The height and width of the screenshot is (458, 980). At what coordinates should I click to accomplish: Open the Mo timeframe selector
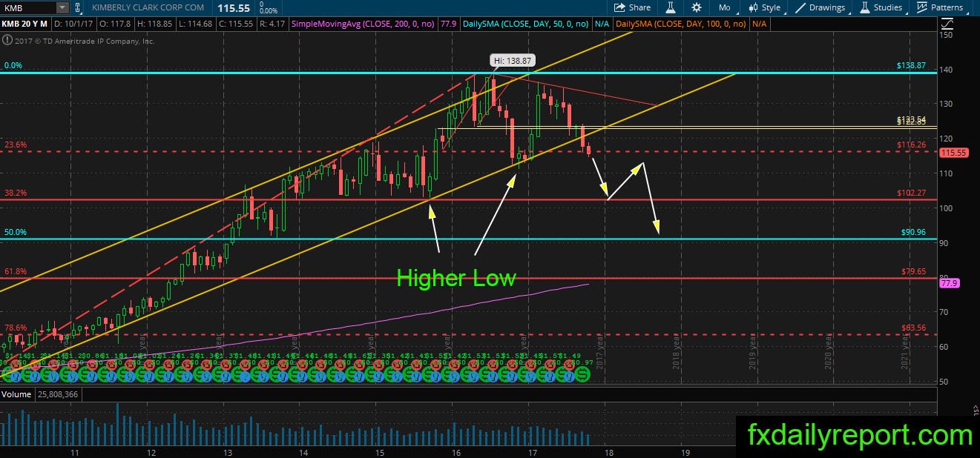point(725,7)
